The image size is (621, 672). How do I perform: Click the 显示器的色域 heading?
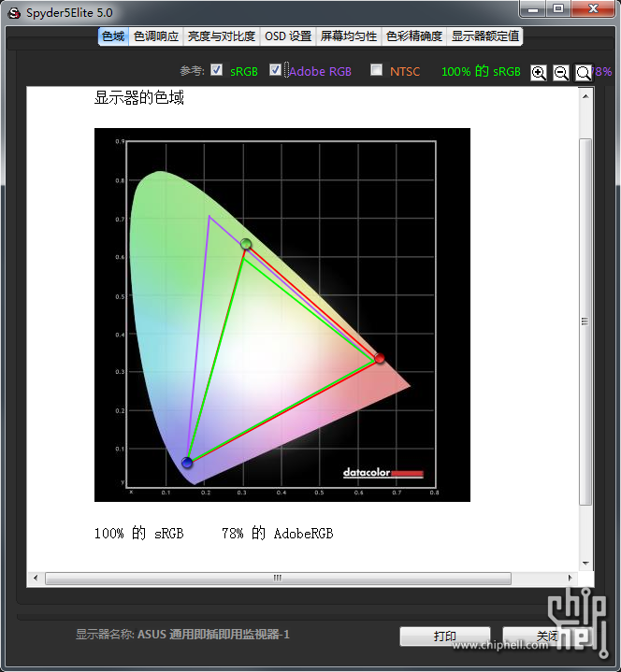pos(139,98)
